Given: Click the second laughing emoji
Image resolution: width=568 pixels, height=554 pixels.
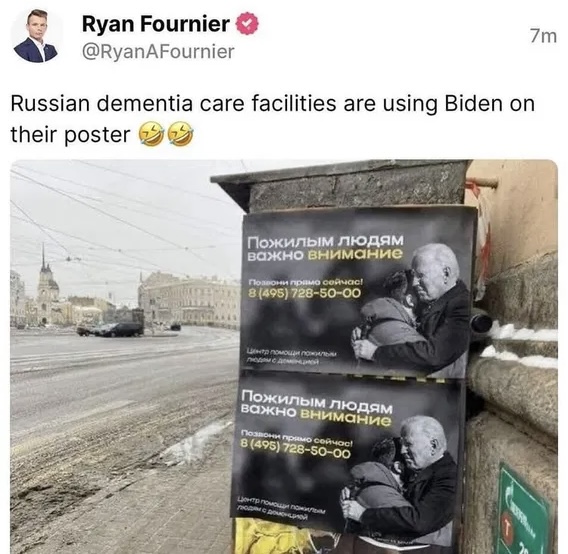Looking at the screenshot, I should [181, 134].
